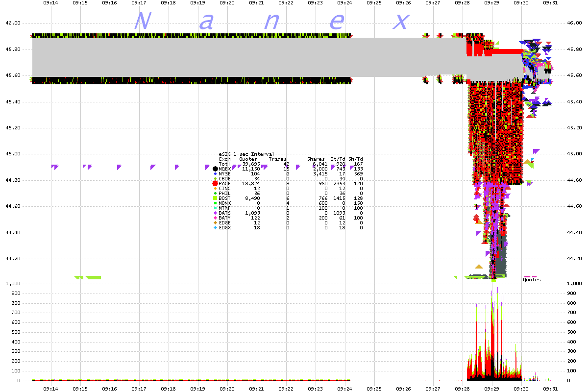Click the 'Shares' column header in legend
This screenshot has width=588, height=392.
tap(316, 159)
